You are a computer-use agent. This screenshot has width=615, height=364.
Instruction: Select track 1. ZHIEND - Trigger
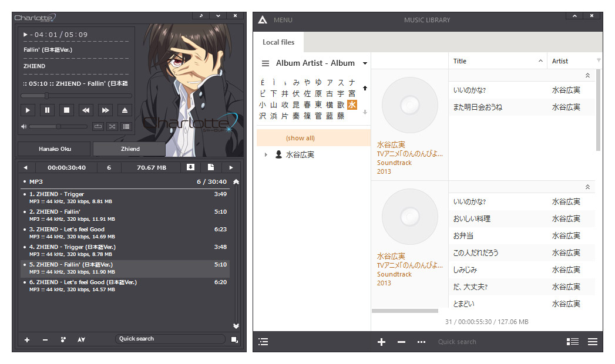(x=125, y=197)
